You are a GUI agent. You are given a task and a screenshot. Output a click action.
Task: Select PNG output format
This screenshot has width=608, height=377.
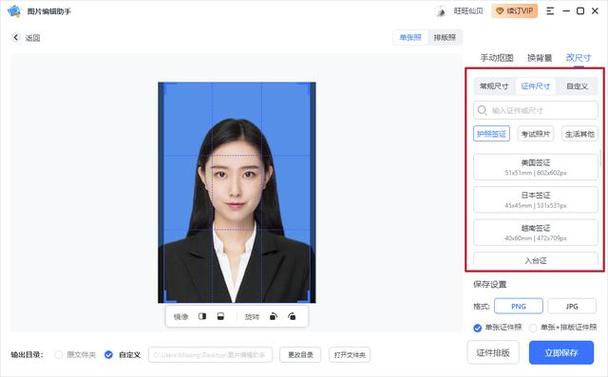tap(518, 306)
